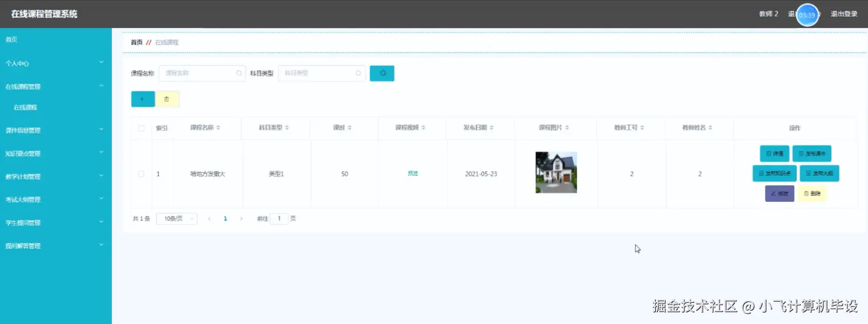Click the 课时 value 50
This screenshot has height=324, width=868.
tap(344, 174)
